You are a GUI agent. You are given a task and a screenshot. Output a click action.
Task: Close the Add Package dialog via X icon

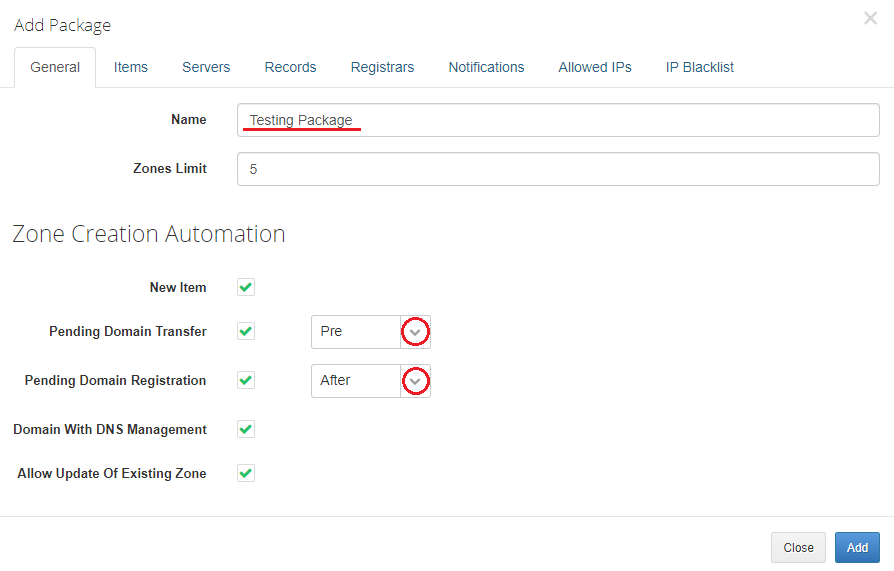pyautogui.click(x=870, y=19)
